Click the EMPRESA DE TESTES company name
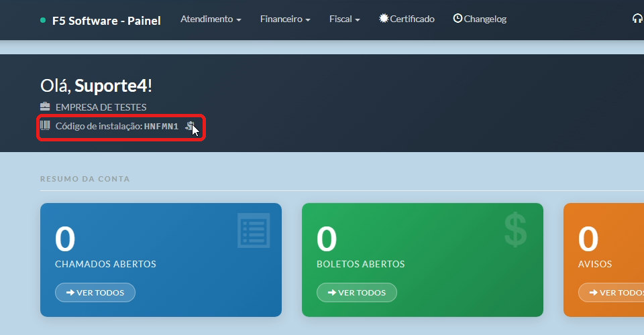 (x=101, y=107)
